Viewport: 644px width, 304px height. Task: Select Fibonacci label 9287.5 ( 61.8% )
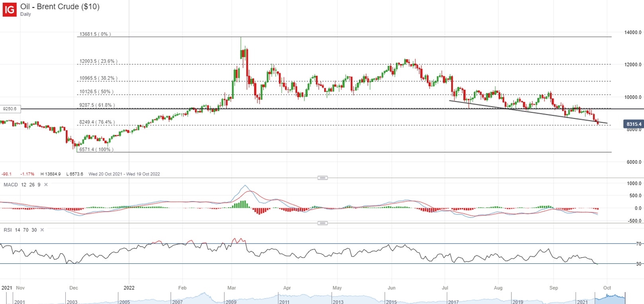click(x=97, y=105)
